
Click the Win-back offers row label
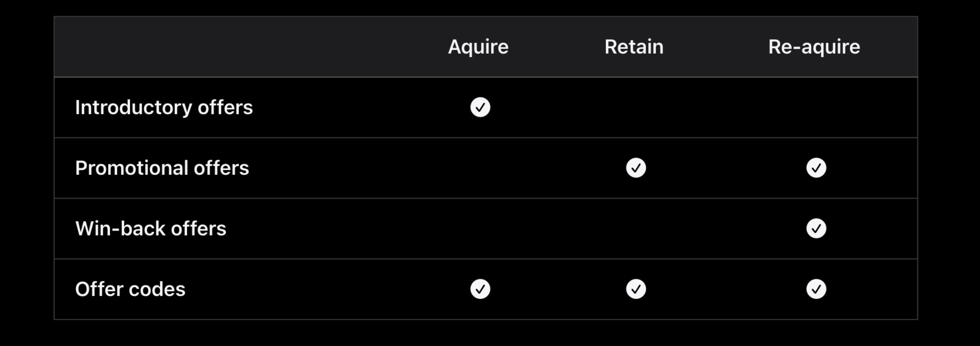pos(151,228)
